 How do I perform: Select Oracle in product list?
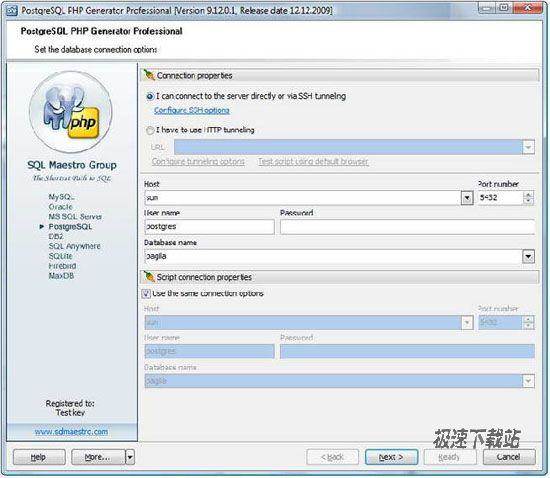(60, 207)
